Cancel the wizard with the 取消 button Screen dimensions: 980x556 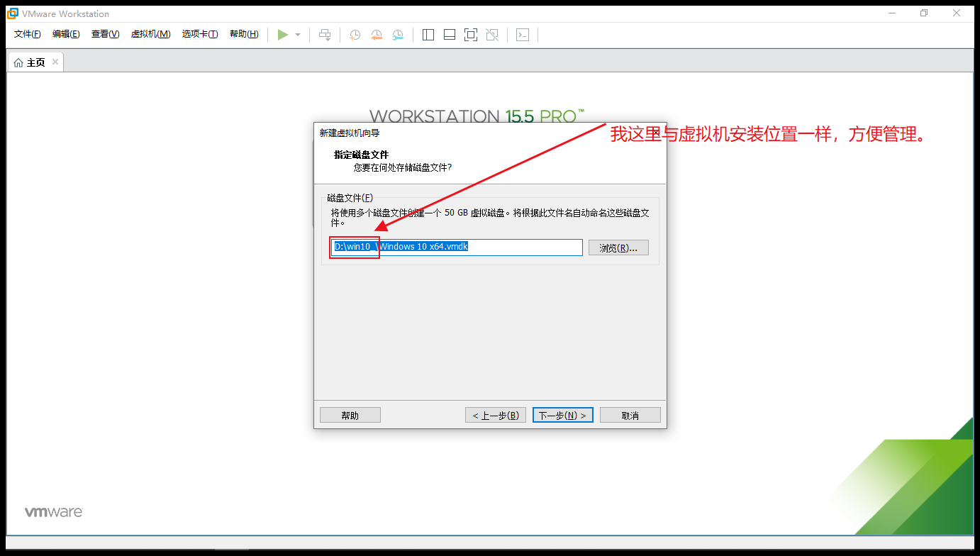coord(630,415)
